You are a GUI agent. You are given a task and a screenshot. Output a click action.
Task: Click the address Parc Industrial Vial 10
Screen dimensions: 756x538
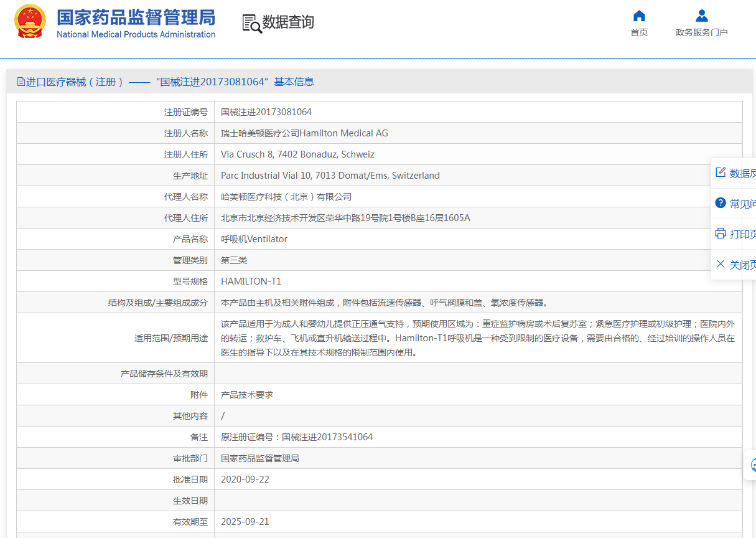(330, 176)
